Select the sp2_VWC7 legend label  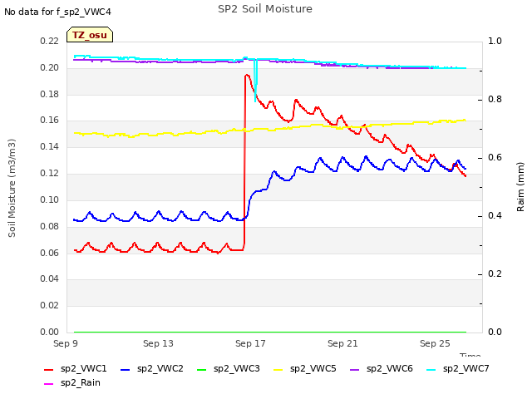pos(465,369)
